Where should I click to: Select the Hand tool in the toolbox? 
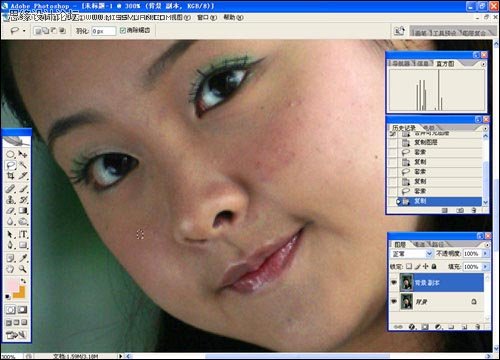click(x=11, y=269)
